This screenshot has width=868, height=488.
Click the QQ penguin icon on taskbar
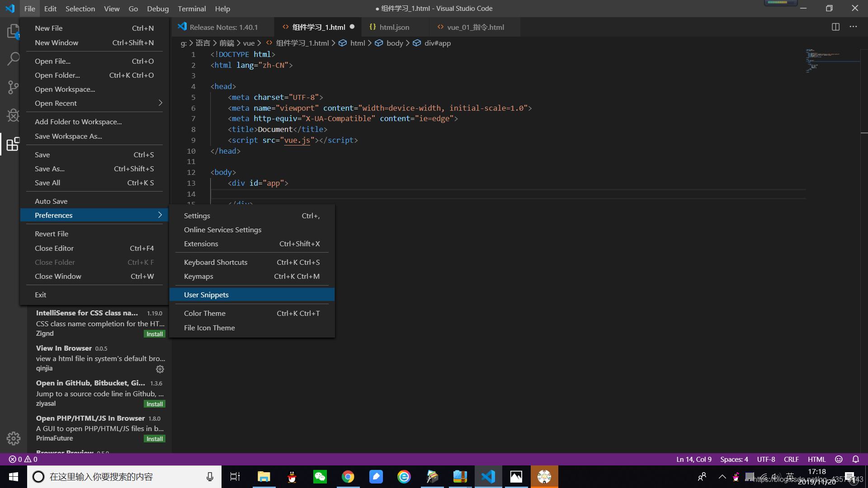(292, 477)
